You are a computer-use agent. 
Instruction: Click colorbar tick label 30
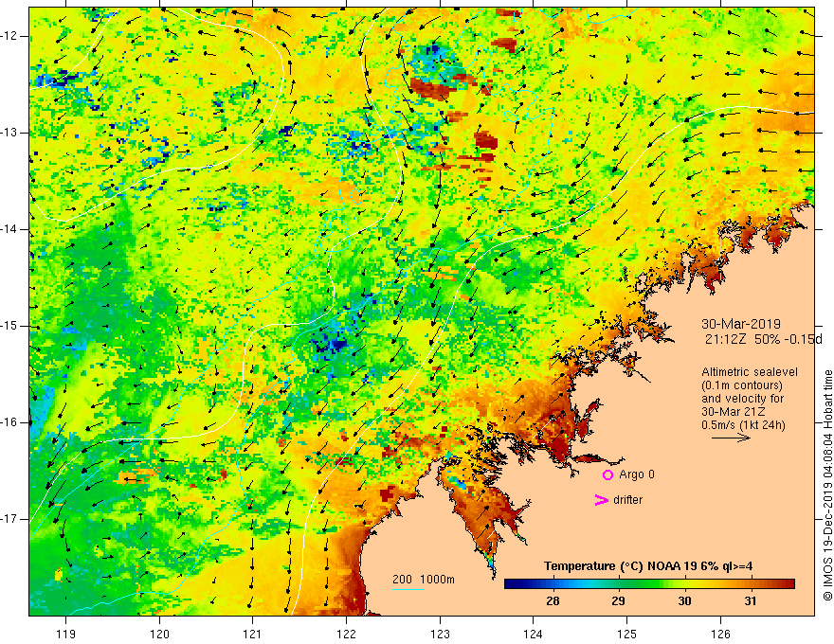[684, 601]
